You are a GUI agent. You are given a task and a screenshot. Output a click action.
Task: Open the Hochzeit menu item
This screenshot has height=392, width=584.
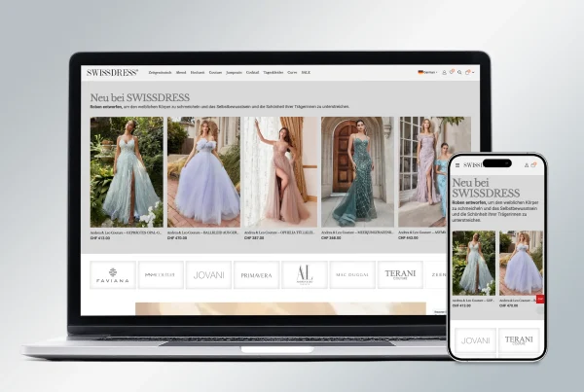point(198,73)
